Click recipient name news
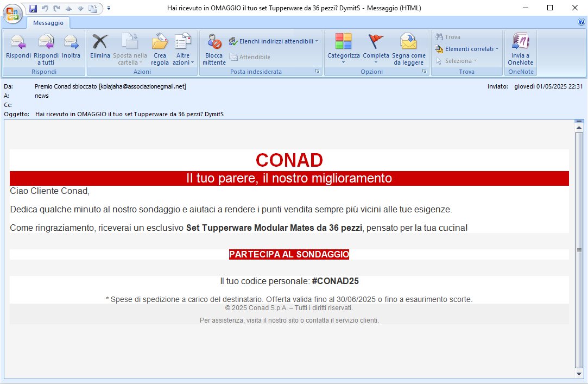This screenshot has height=384, width=588. coord(42,96)
